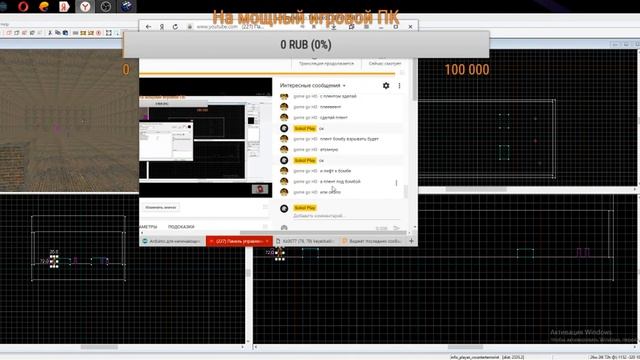Screen dimensions: 640x360
Task: Click the browser page horizontal scrollbar
Action: [322, 233]
